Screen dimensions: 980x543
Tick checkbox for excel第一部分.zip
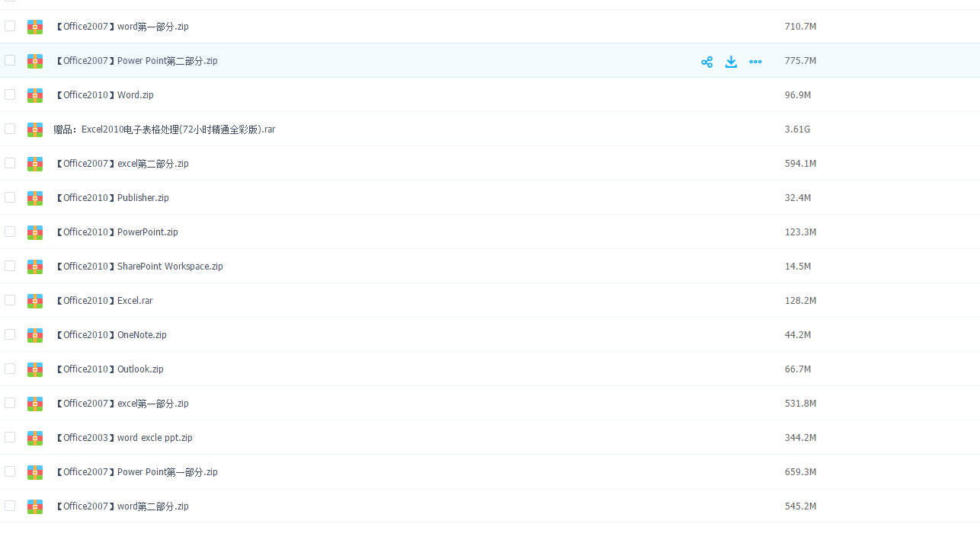pyautogui.click(x=10, y=403)
